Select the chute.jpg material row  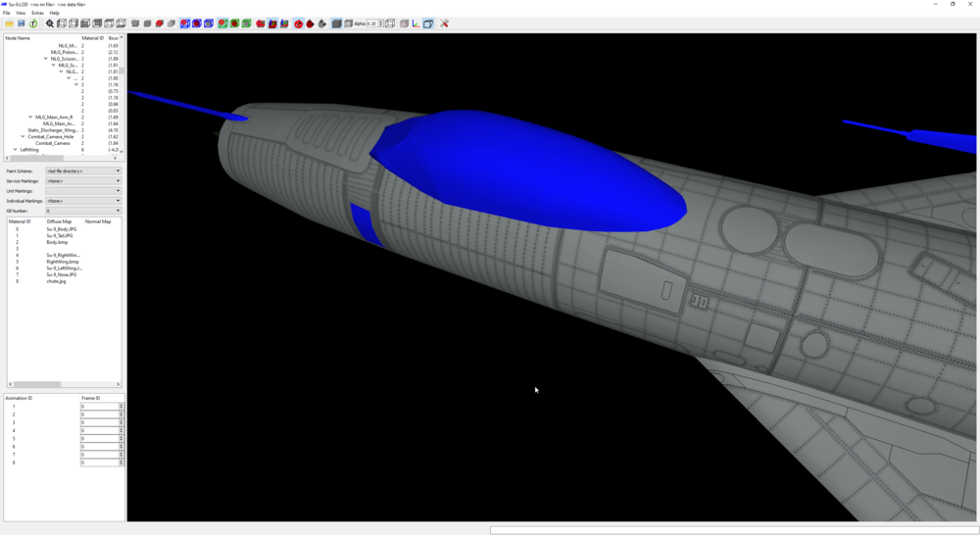(x=56, y=281)
